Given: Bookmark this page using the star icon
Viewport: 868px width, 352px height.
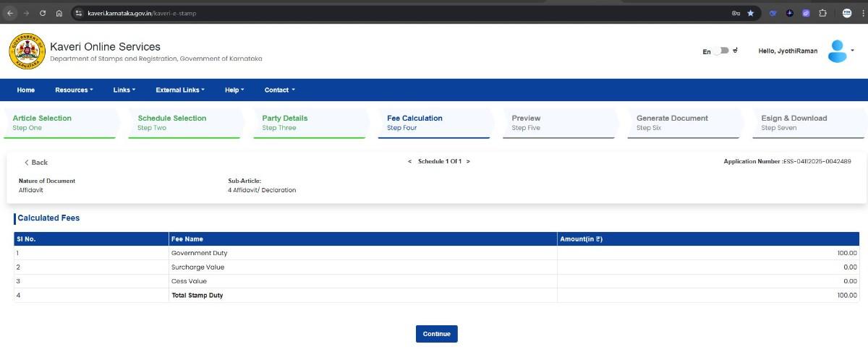Looking at the screenshot, I should click(x=751, y=13).
